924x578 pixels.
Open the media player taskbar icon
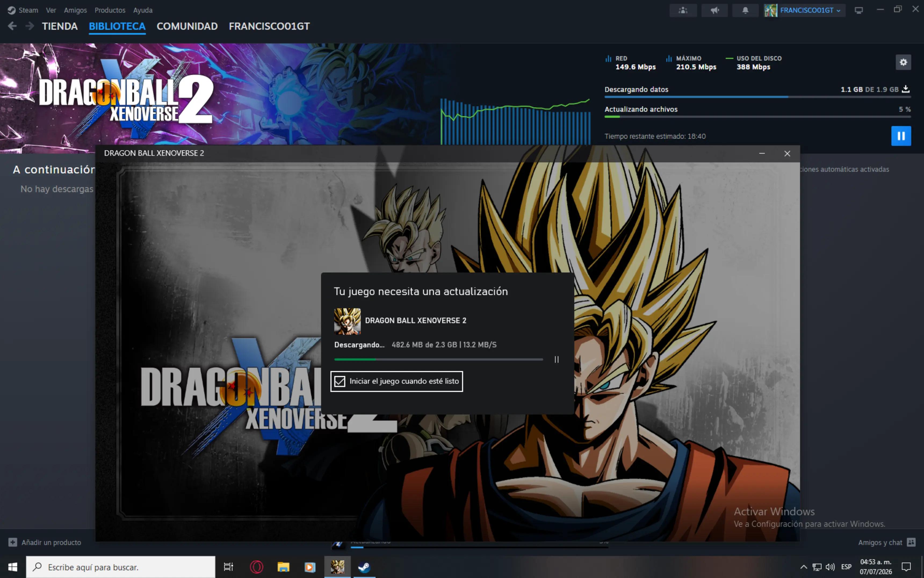pos(310,567)
